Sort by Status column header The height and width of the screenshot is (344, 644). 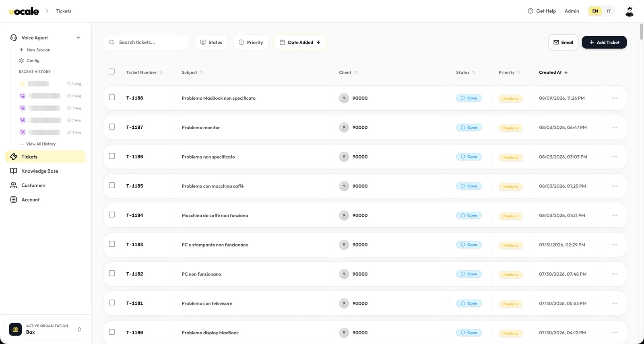coord(466,72)
